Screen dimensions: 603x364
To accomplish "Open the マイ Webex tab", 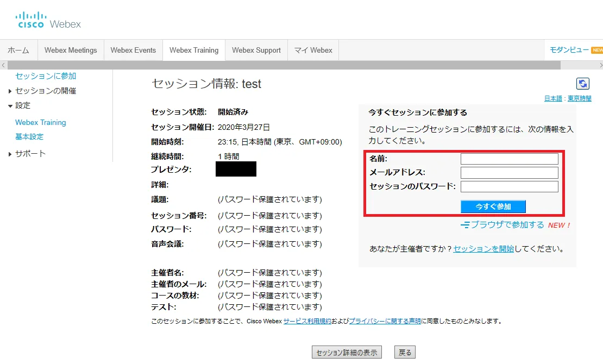I will pos(313,49).
